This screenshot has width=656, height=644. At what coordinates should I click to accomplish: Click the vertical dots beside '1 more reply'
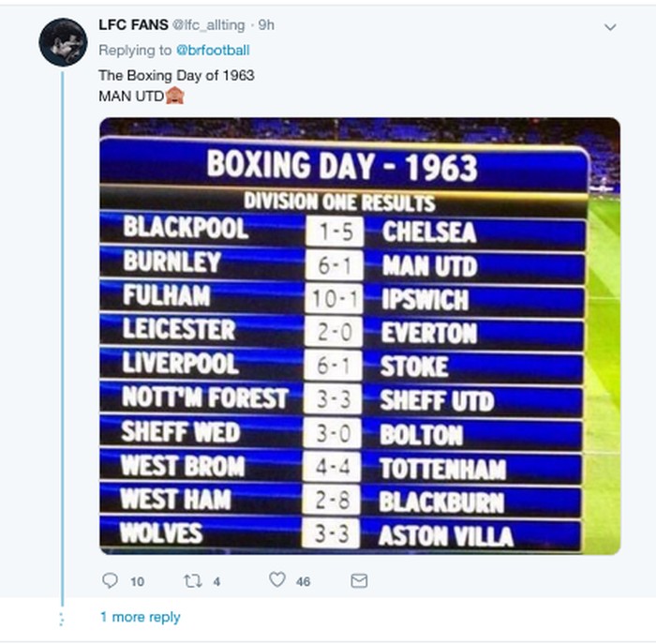63,619
